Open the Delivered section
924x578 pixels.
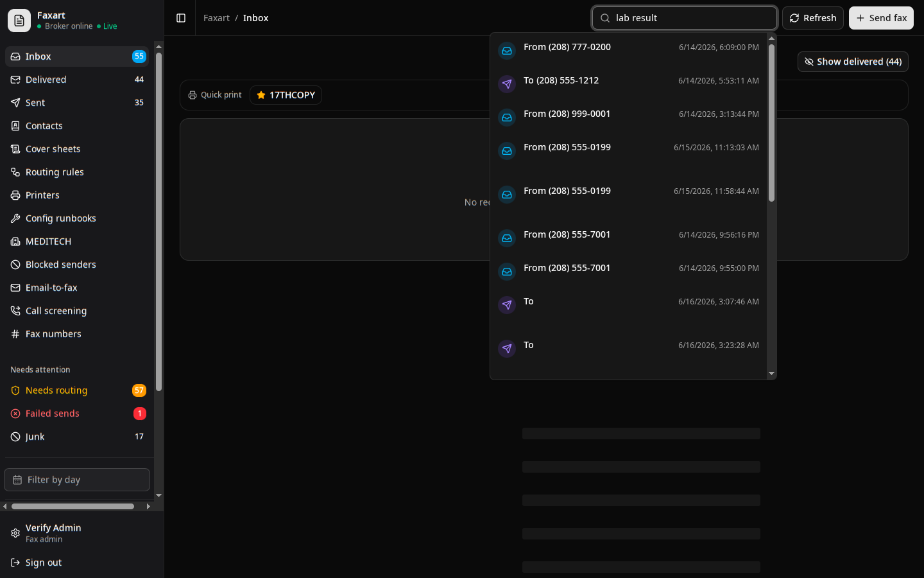77,80
